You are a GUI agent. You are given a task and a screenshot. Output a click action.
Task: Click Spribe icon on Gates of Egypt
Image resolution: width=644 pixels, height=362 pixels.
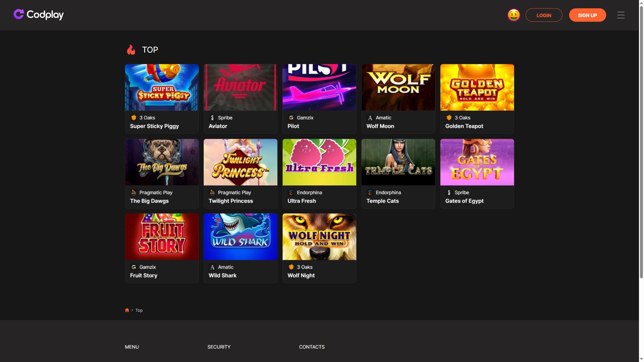coord(449,192)
